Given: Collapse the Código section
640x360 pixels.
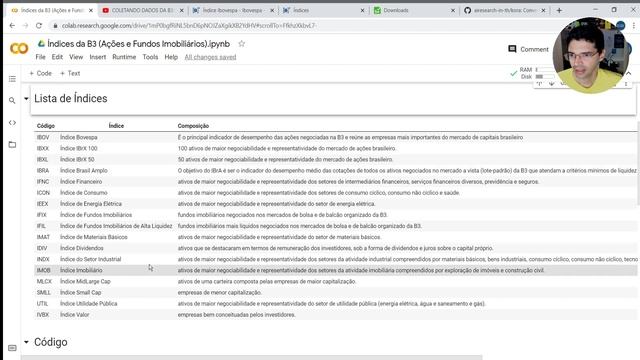Looking at the screenshot, I should pyautogui.click(x=26, y=342).
